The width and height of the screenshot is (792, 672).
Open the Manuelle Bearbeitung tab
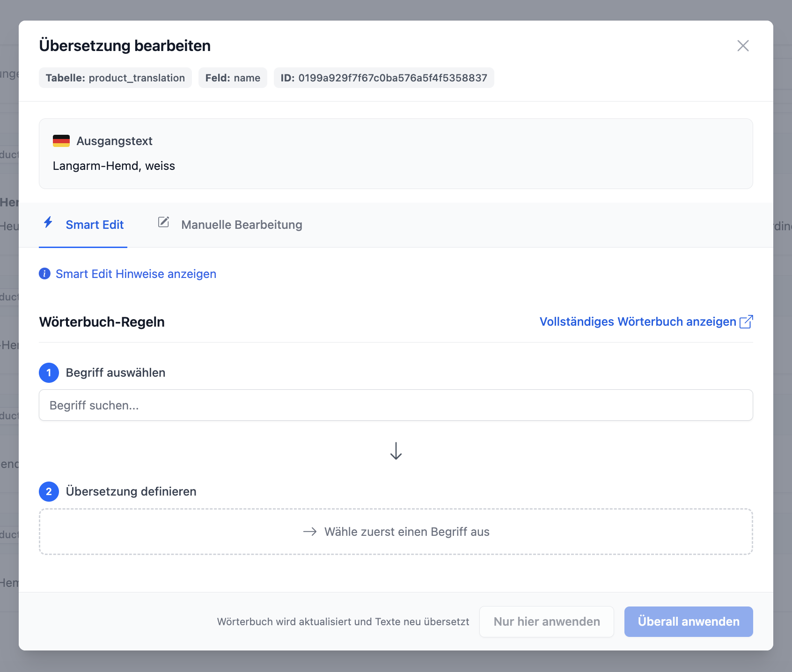(x=242, y=225)
